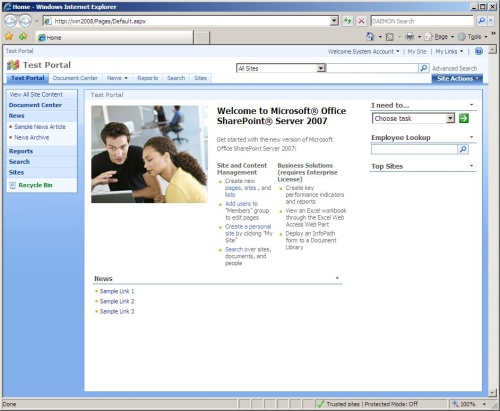Screen dimensions: 500x411
Task: Click the green Go arrow next to Choose task
Action: click(x=464, y=118)
